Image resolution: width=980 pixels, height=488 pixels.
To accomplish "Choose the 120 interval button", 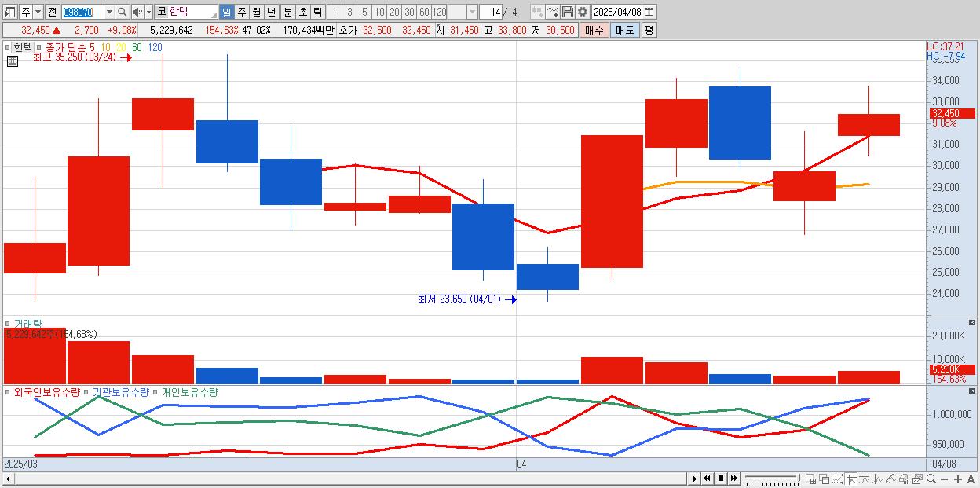I will 439,12.
